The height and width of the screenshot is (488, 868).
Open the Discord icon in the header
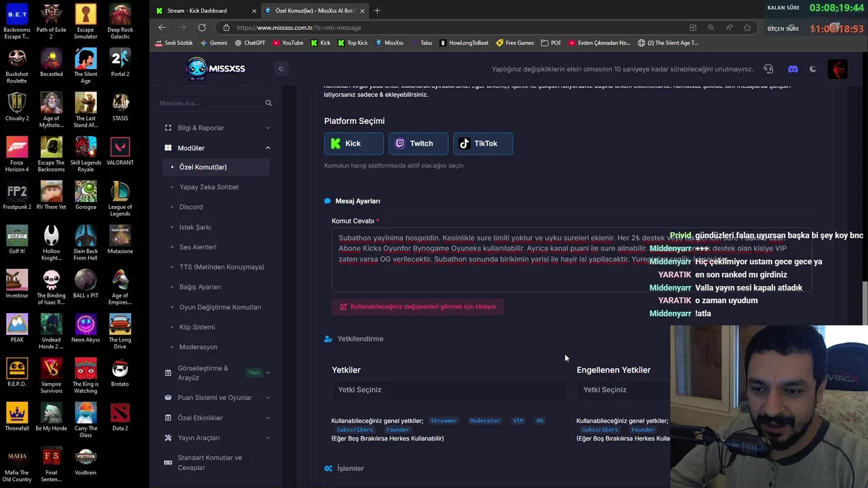click(x=793, y=69)
